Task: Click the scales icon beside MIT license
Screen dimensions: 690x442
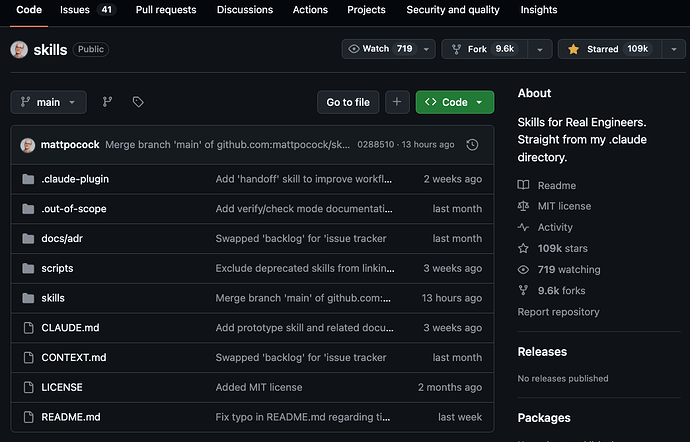Action: (x=523, y=206)
